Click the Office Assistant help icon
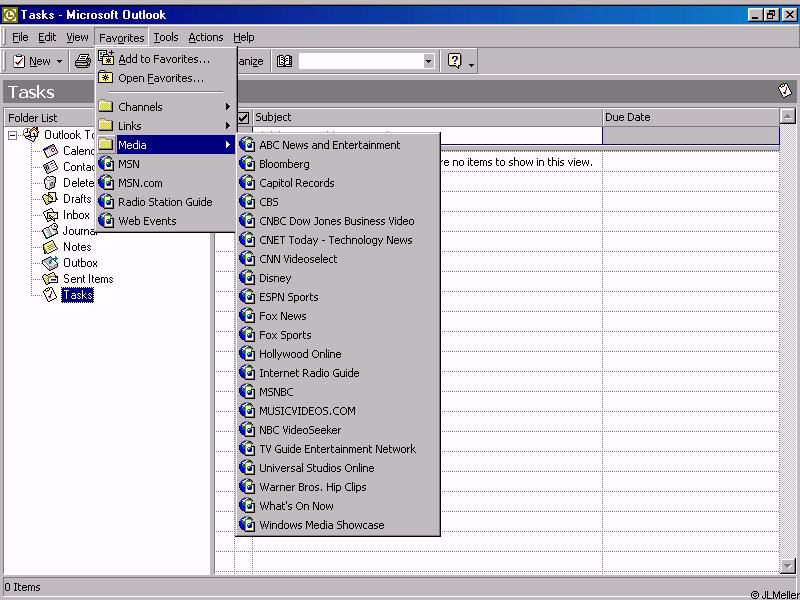The width and height of the screenshot is (800, 600). [x=455, y=61]
